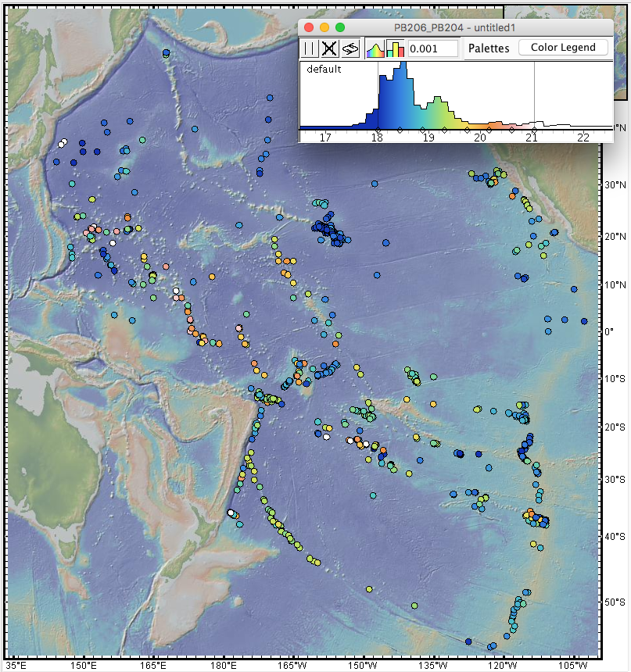This screenshot has height=672, width=631.
Task: Click the color diamond nearest 19 tick
Action: point(422,130)
